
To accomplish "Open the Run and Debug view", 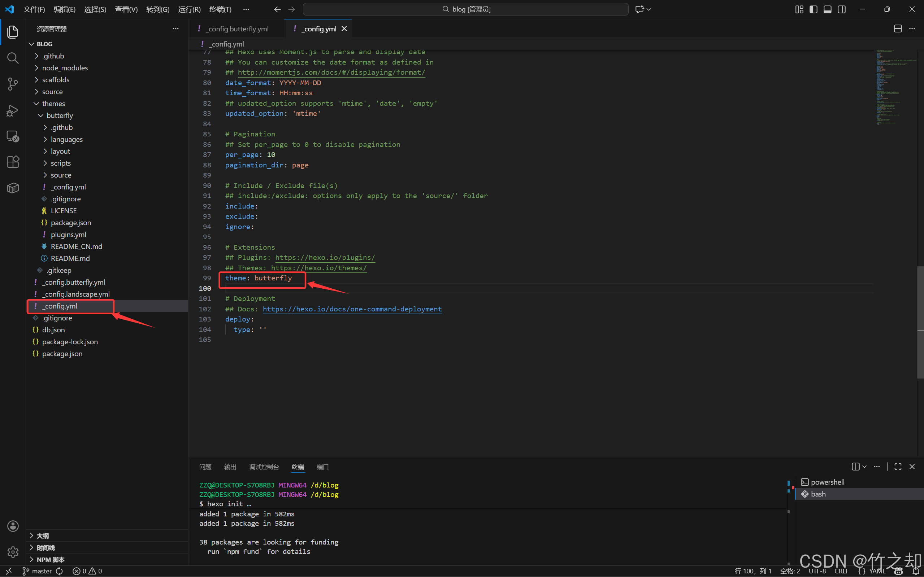I will [13, 111].
